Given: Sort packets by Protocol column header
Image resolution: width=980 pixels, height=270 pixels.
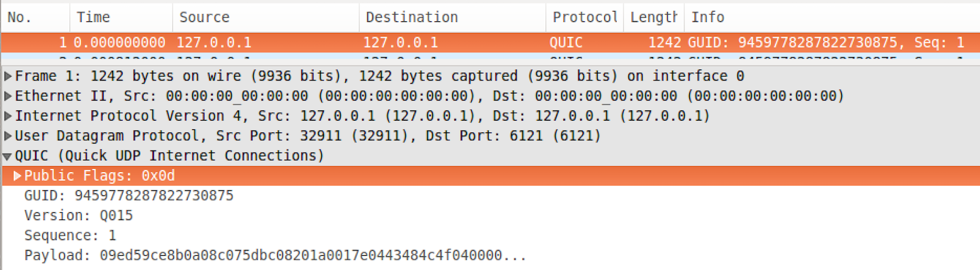Looking at the screenshot, I should [584, 18].
